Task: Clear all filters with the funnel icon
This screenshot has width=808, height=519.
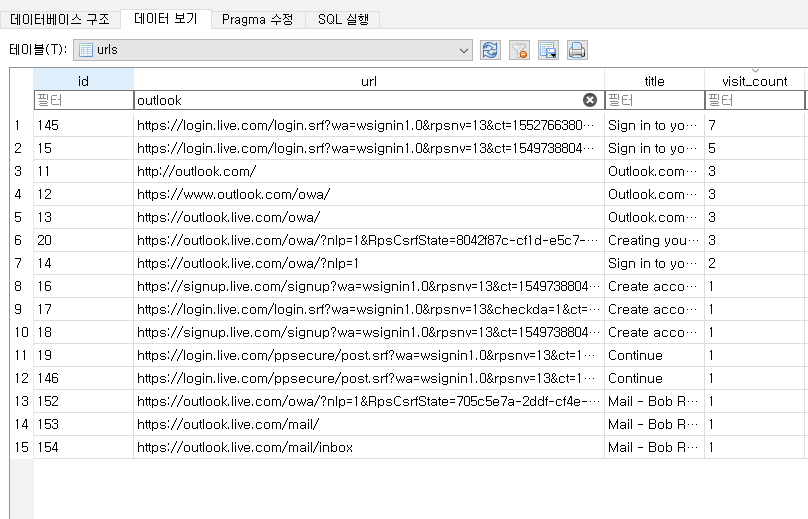Action: 519,50
